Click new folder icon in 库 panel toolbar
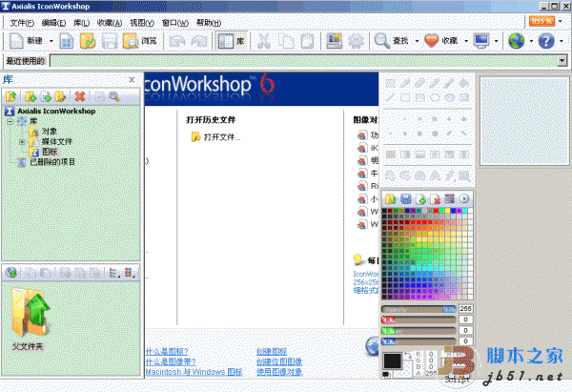The width and height of the screenshot is (572, 392). [x=31, y=96]
